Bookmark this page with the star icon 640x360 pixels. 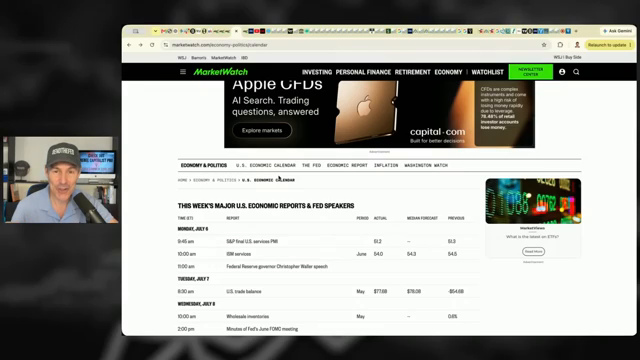coord(544,45)
